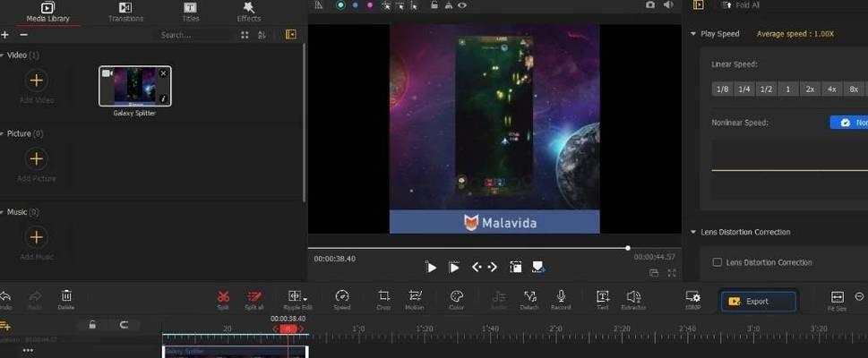
Task: Click the ruler icon above the preview
Action: 319,5
